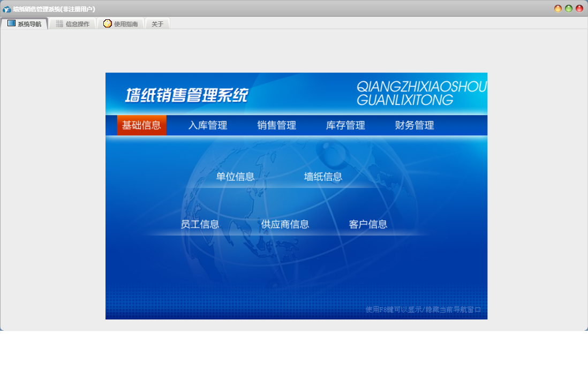The height and width of the screenshot is (381, 588).
Task: Switch to 销售管理 navigation section
Action: 277,125
